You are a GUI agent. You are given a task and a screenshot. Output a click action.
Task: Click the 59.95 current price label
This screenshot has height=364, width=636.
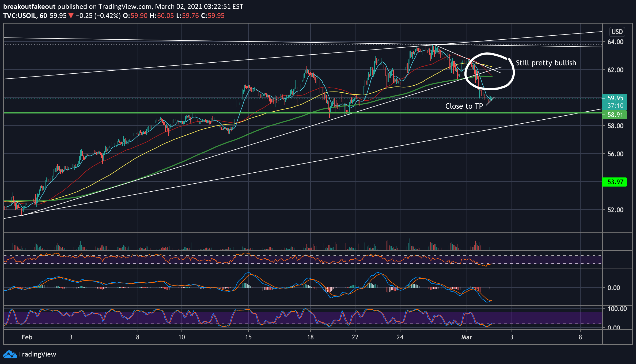coord(615,98)
